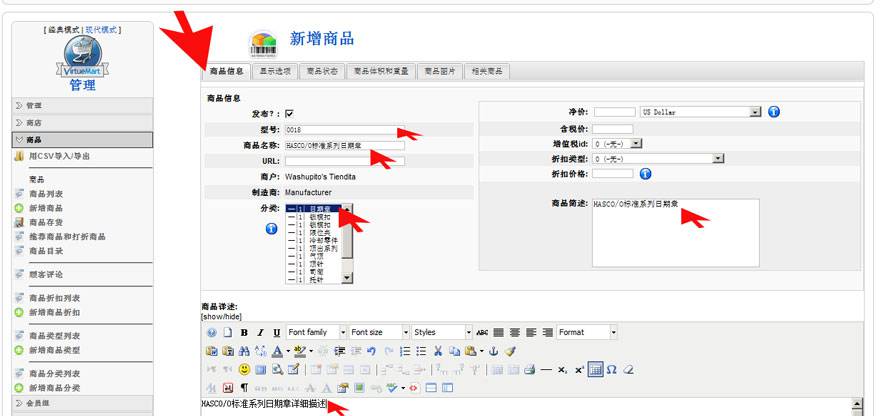Screen dimensions: 880x416
Task: Toggle bold formatting in the editor
Action: [x=244, y=332]
